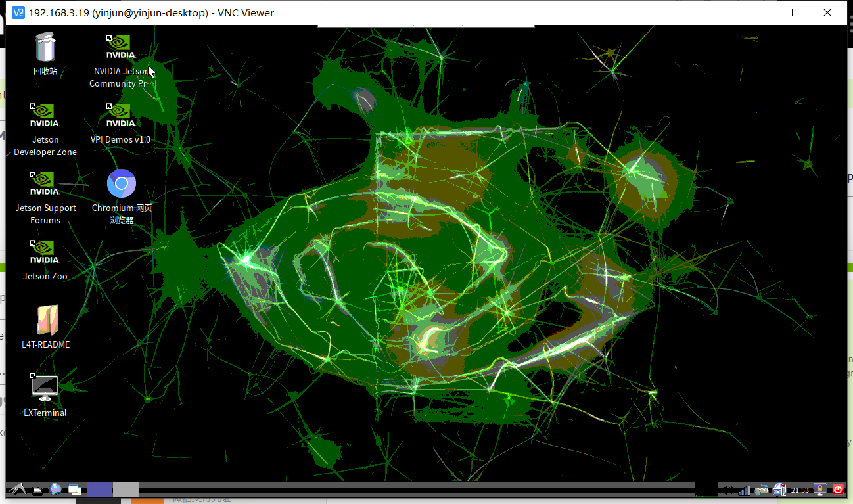Click the CPU usage monitor in taskbar

706,490
